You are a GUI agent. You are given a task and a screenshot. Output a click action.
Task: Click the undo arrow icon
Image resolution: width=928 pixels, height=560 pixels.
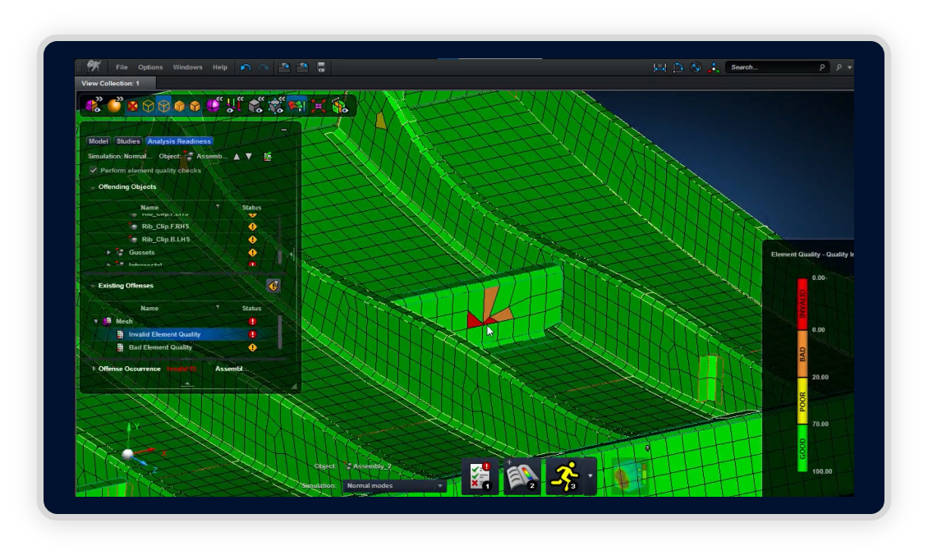(246, 67)
